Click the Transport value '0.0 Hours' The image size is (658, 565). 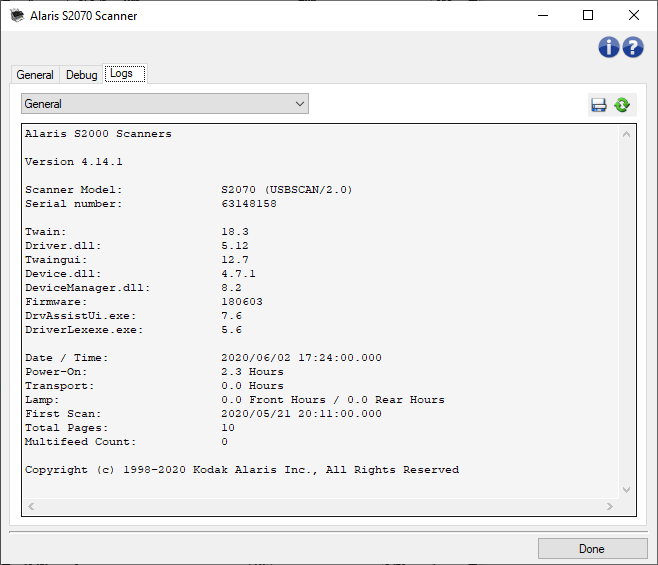click(x=252, y=386)
